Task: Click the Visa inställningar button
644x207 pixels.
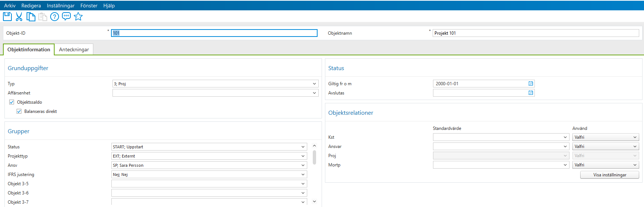Action: click(609, 175)
